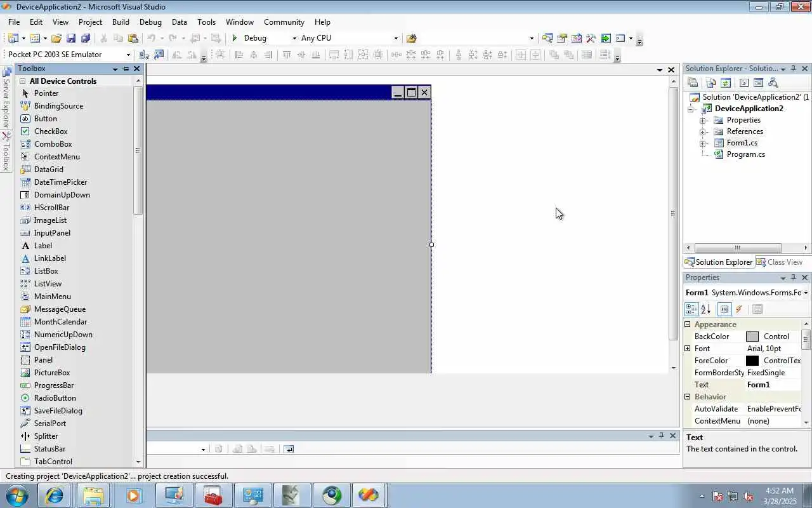The width and height of the screenshot is (812, 508).
Task: Select Program.cs in Solution Explorer
Action: point(746,154)
